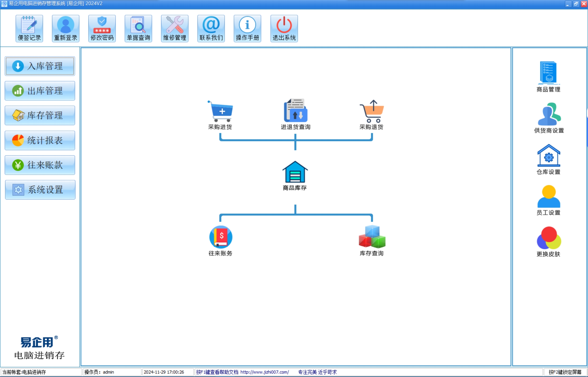Click the 往来账务 ledger icon
Viewport: 588px width, 377px height.
coord(221,237)
